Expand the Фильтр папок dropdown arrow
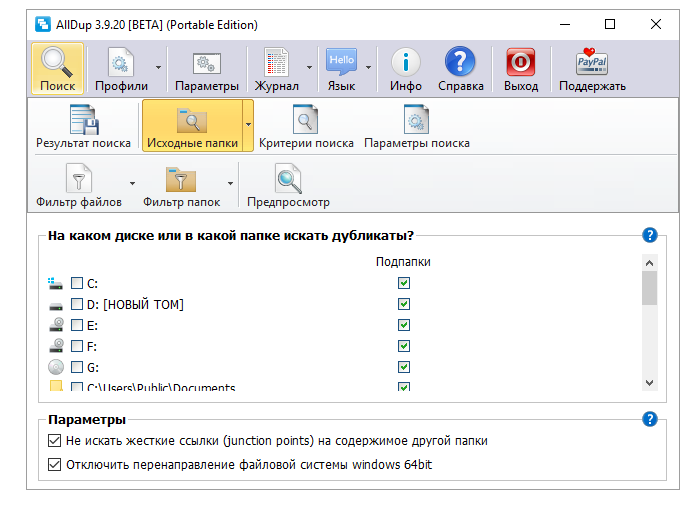Viewport: 688px width, 507px height. (230, 183)
